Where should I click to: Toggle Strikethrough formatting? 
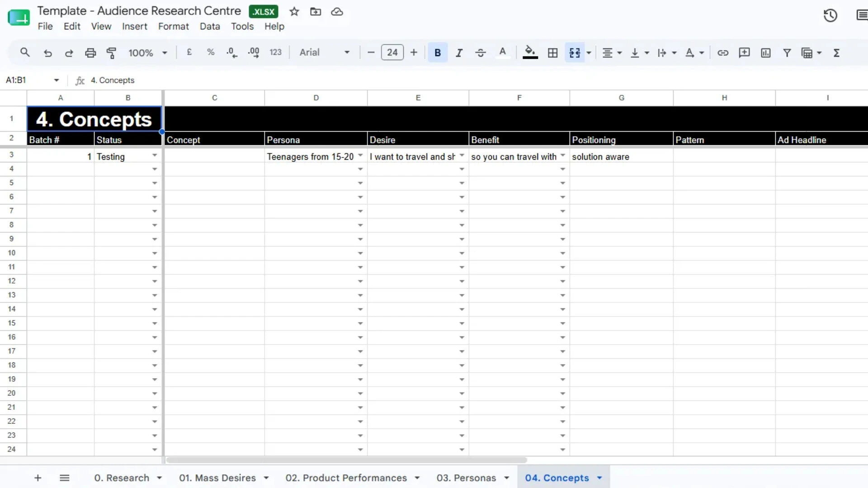pos(481,52)
